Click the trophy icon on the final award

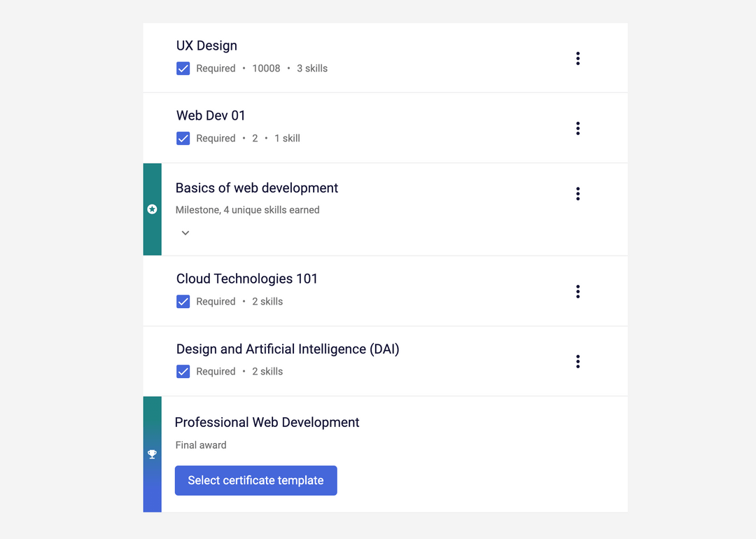point(152,454)
